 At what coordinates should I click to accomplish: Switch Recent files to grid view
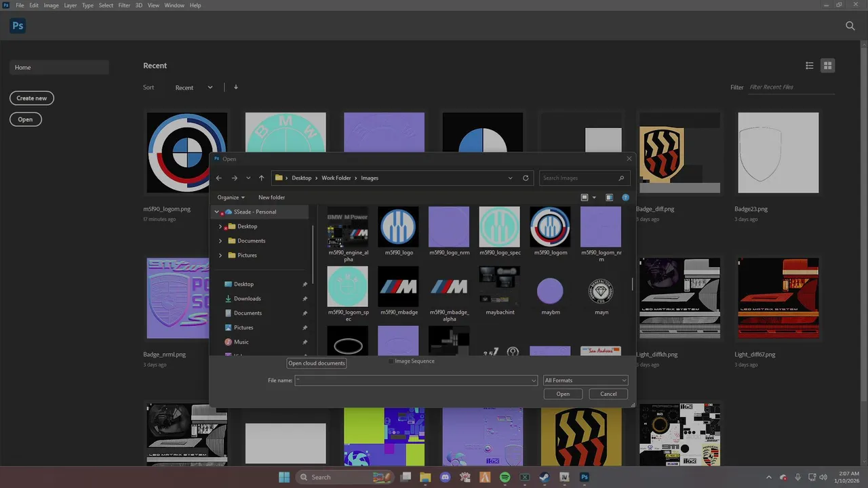tap(827, 66)
